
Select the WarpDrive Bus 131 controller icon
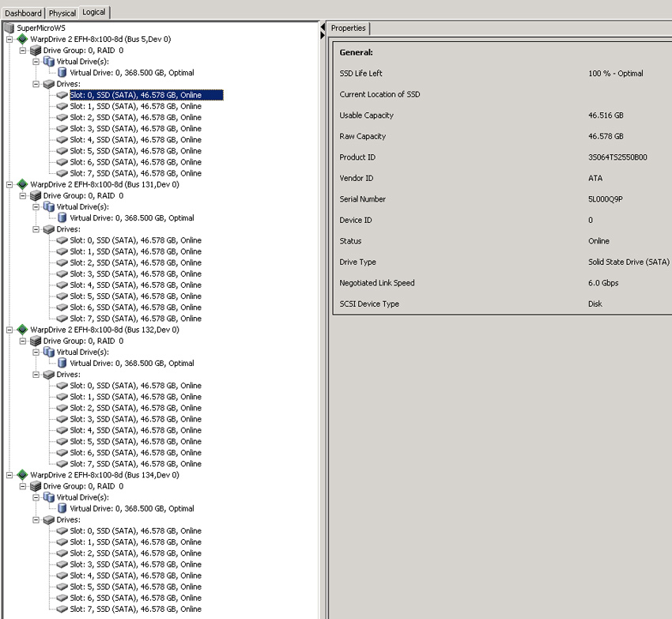tap(22, 185)
